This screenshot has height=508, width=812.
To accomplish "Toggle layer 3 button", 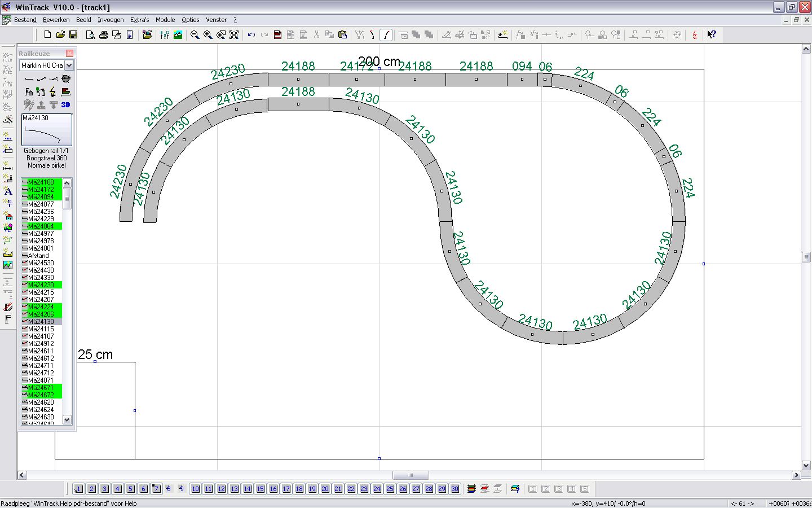I will (x=104, y=489).
